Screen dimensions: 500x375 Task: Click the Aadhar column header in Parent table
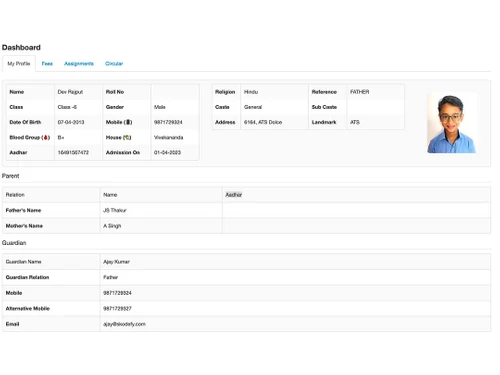234,195
